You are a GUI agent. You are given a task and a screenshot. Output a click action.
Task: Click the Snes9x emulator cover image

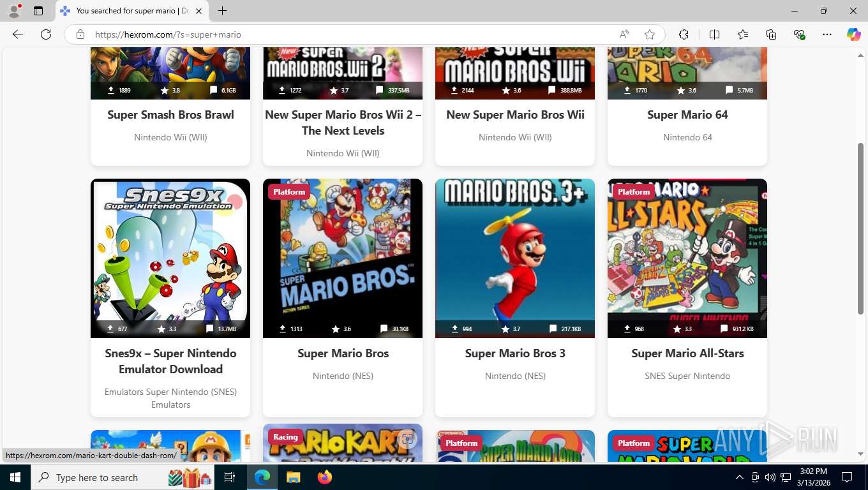click(x=170, y=258)
